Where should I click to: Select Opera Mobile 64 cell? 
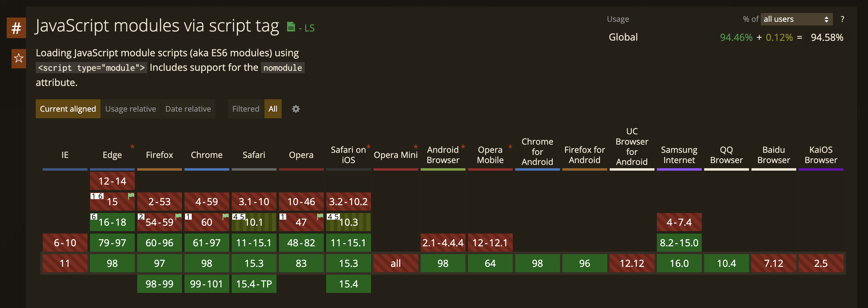pos(490,263)
